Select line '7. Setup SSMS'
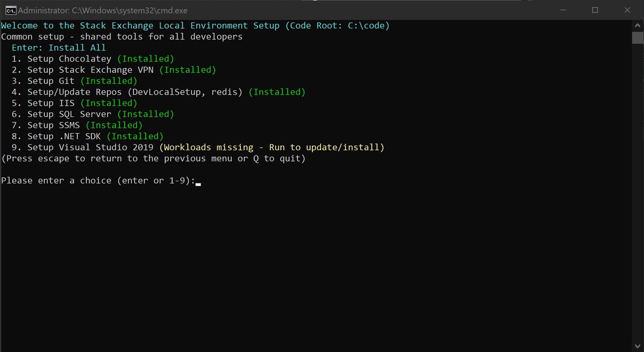 (77, 125)
